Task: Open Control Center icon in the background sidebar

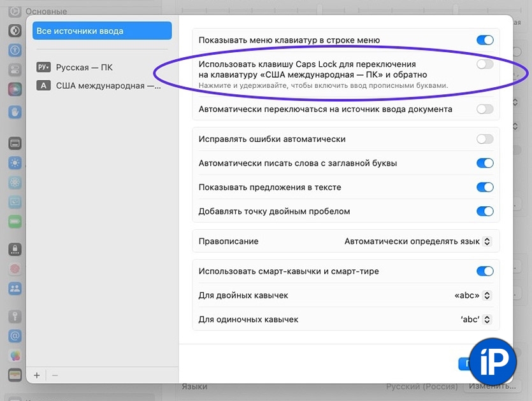Action: [15, 70]
